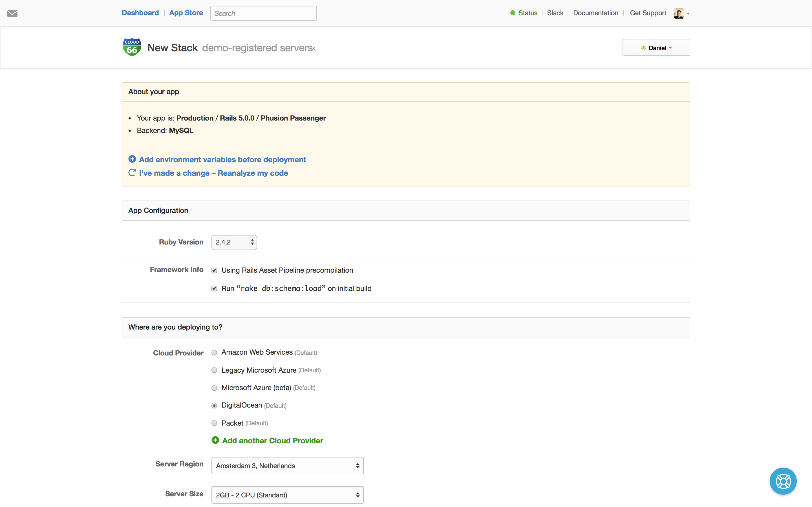Click the Daniel account dropdown icon
The width and height of the screenshot is (812, 507).
tap(671, 48)
